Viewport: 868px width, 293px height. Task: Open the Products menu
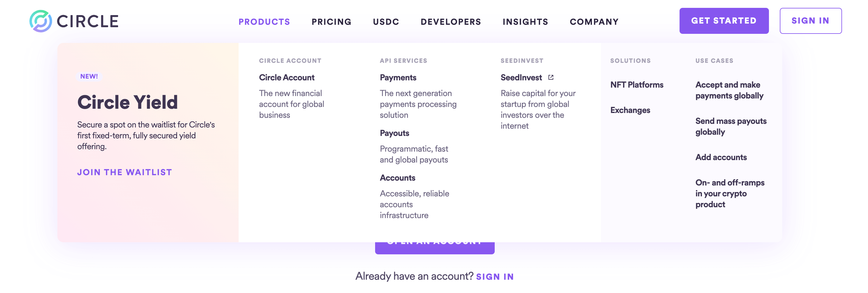(x=264, y=21)
